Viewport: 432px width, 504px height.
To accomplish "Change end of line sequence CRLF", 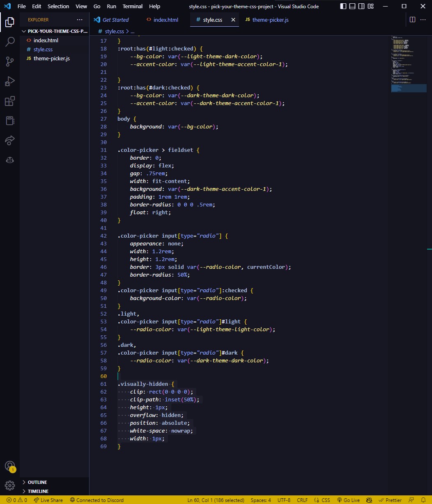I will pyautogui.click(x=302, y=500).
